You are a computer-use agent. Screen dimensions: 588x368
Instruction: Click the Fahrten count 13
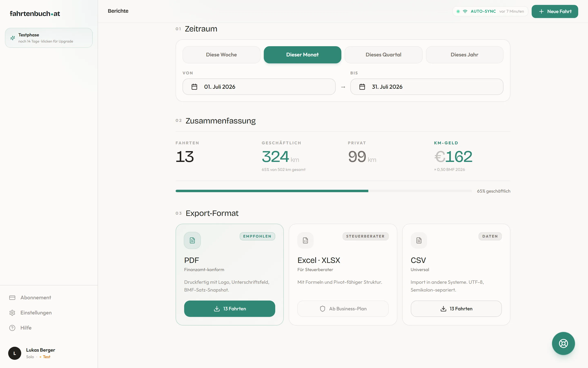(x=185, y=156)
